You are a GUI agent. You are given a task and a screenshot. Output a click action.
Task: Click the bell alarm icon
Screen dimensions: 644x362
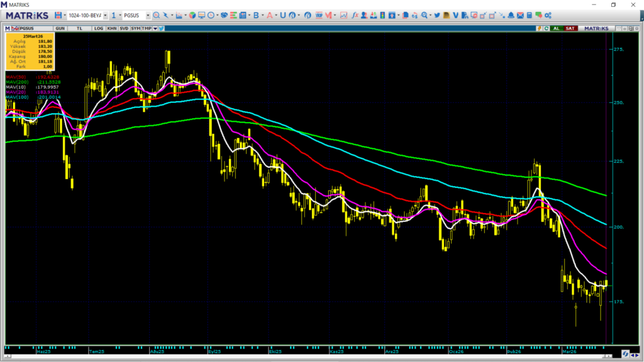[511, 15]
